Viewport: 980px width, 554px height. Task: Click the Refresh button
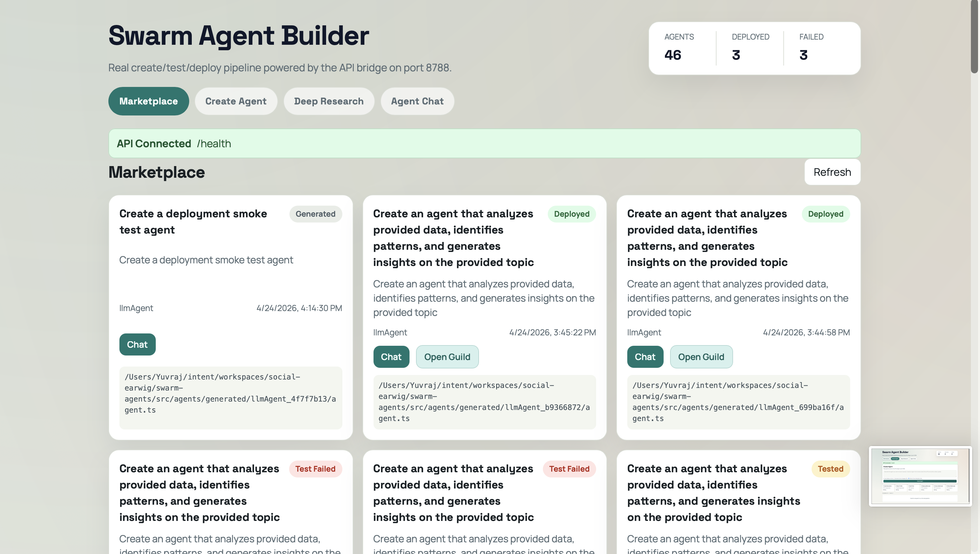tap(832, 172)
